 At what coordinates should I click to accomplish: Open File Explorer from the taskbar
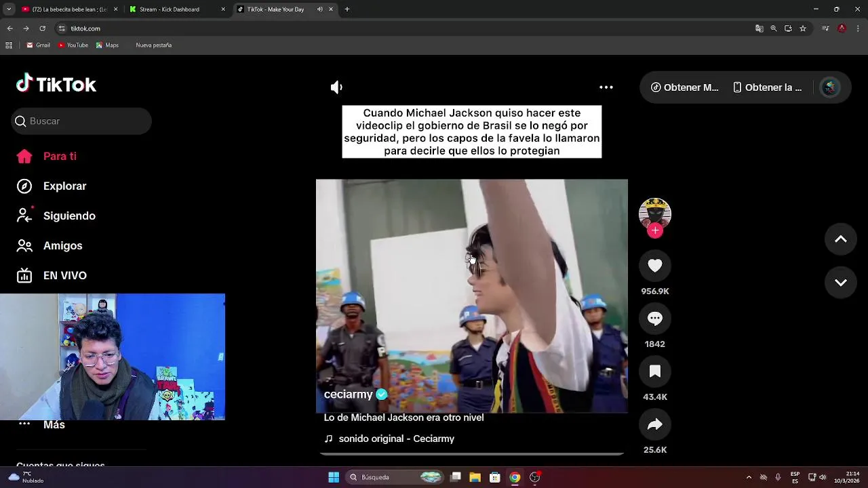[475, 477]
